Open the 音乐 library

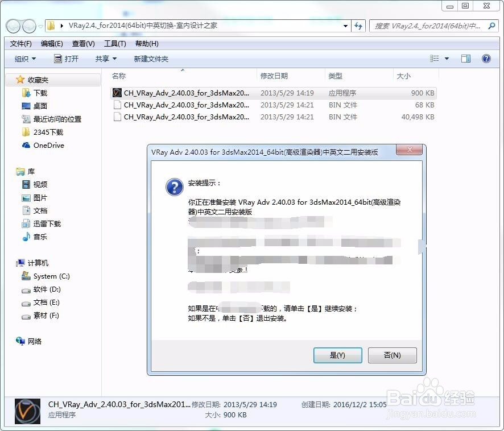(35, 237)
